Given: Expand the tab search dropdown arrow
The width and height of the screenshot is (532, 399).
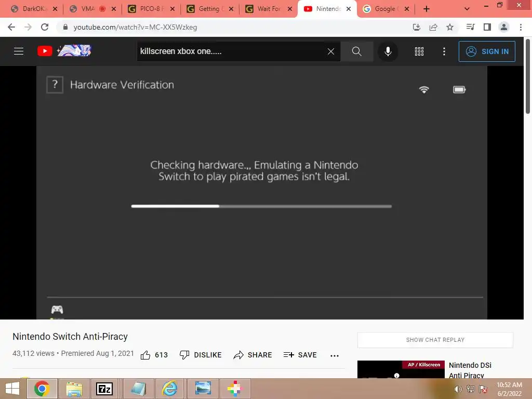Looking at the screenshot, I should tap(467, 9).
